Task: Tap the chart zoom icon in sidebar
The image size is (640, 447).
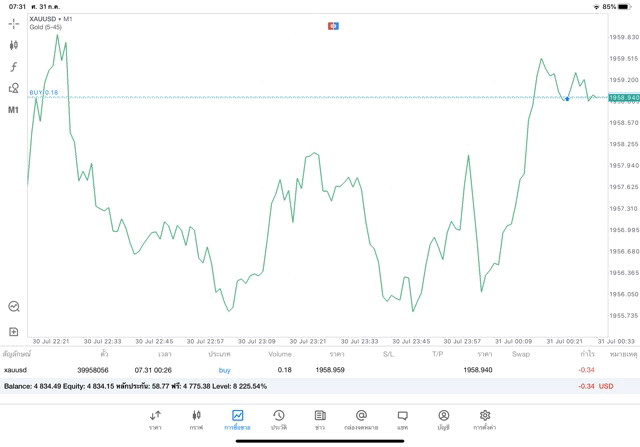Action: 14,306
